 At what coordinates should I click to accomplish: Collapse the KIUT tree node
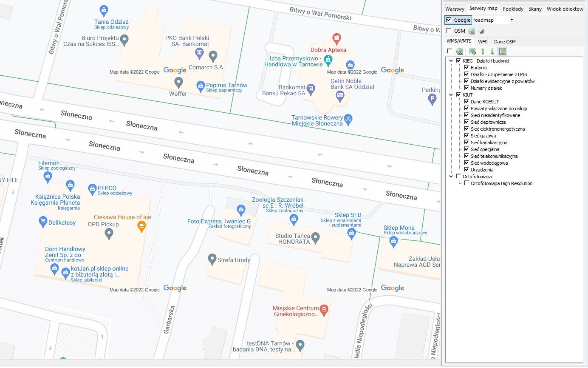[451, 95]
